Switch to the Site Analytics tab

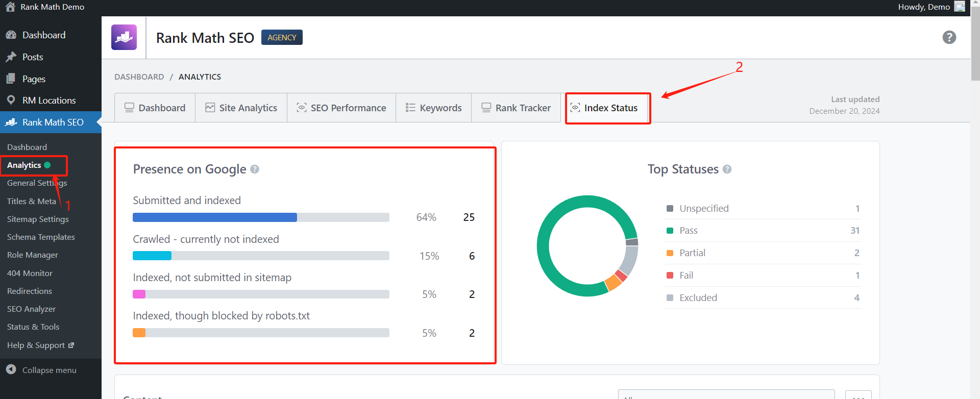coord(241,108)
